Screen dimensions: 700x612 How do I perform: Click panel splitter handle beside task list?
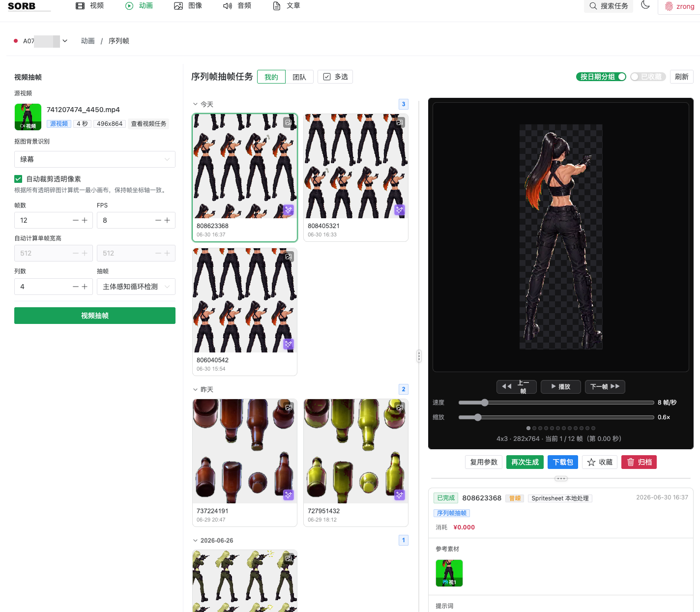pos(419,356)
